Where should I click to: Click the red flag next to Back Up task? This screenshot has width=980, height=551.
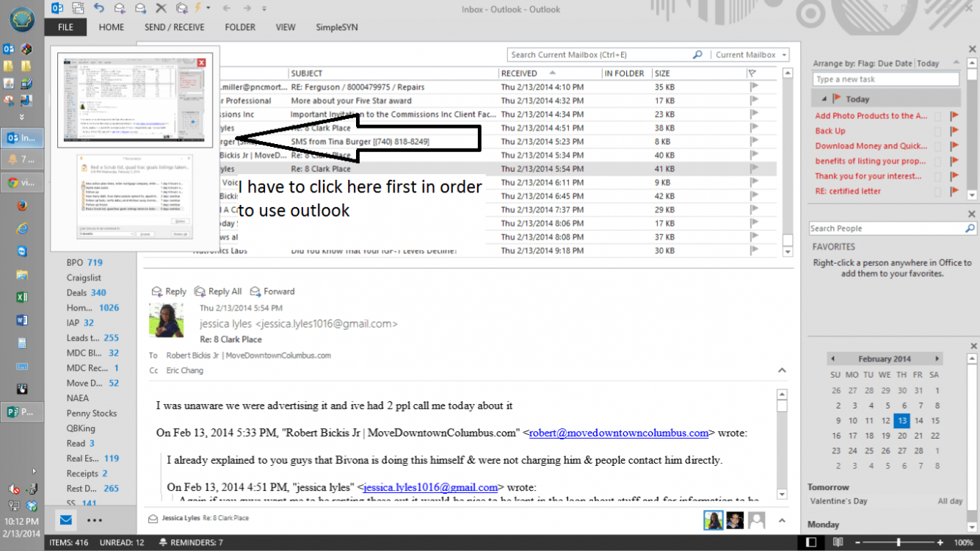954,131
